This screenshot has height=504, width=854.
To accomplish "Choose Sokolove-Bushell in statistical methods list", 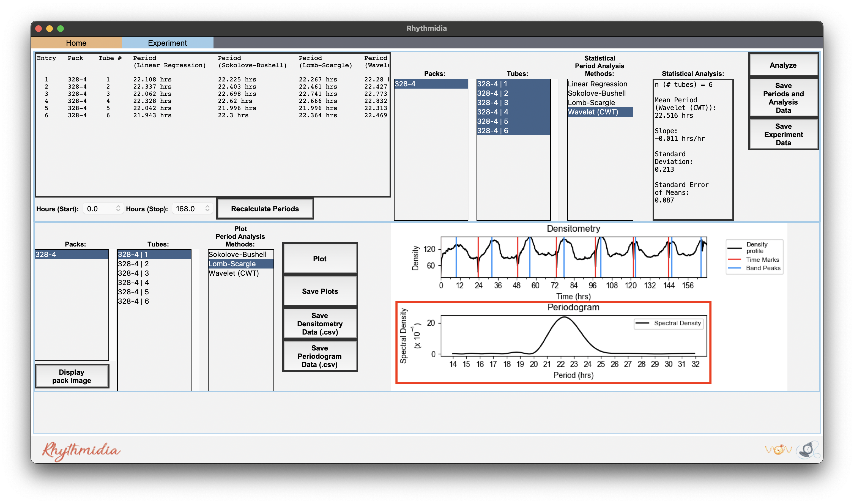I will (600, 93).
